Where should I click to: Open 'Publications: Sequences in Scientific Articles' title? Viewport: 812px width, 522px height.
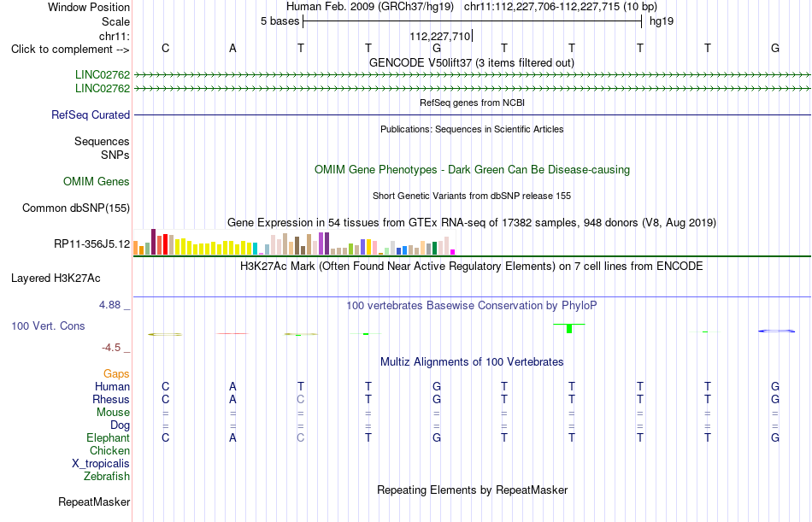(x=472, y=129)
